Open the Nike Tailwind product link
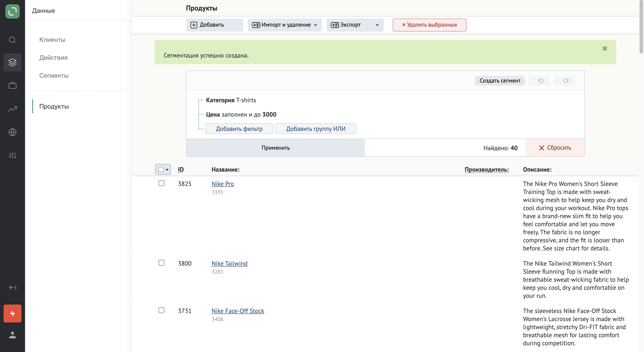644x352 pixels. 229,263
